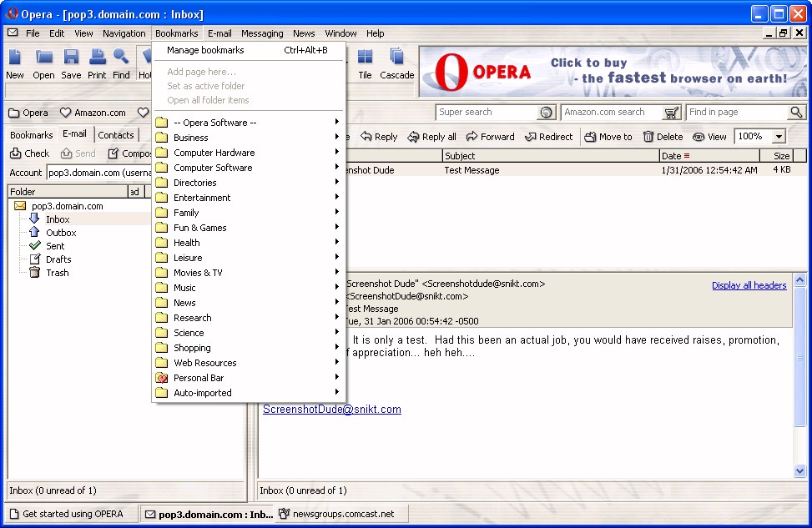
Task: Expand the Auto-imported bookmarks folder
Action: pos(249,393)
